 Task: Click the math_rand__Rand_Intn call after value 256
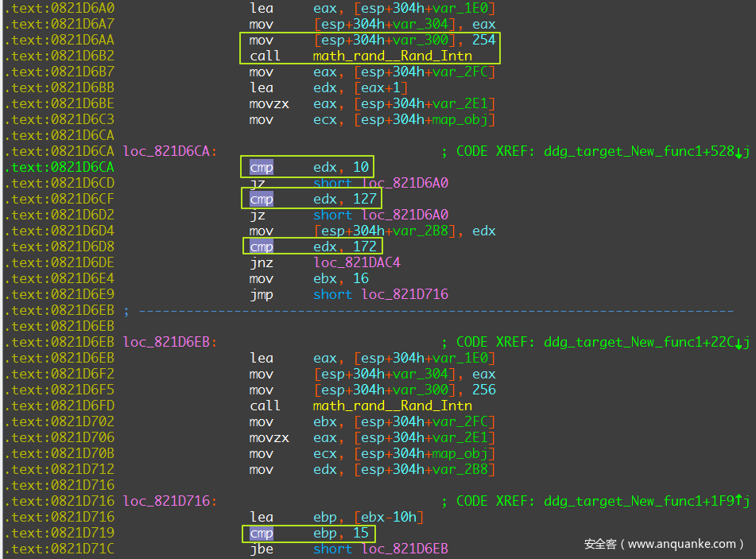(392, 406)
